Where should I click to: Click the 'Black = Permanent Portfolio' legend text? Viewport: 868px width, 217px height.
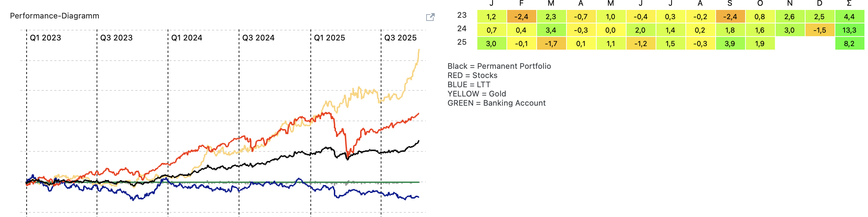[x=499, y=66]
